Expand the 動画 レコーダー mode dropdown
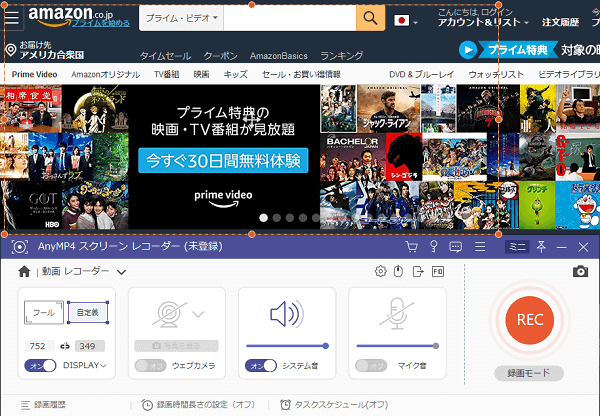Image resolution: width=600 pixels, height=416 pixels. pyautogui.click(x=122, y=272)
